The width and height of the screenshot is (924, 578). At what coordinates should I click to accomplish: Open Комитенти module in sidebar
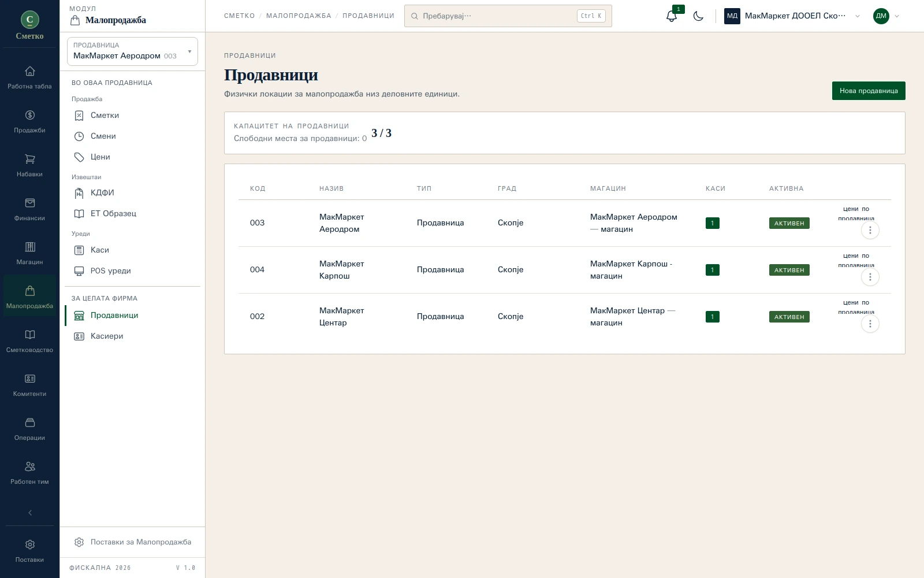tap(29, 386)
